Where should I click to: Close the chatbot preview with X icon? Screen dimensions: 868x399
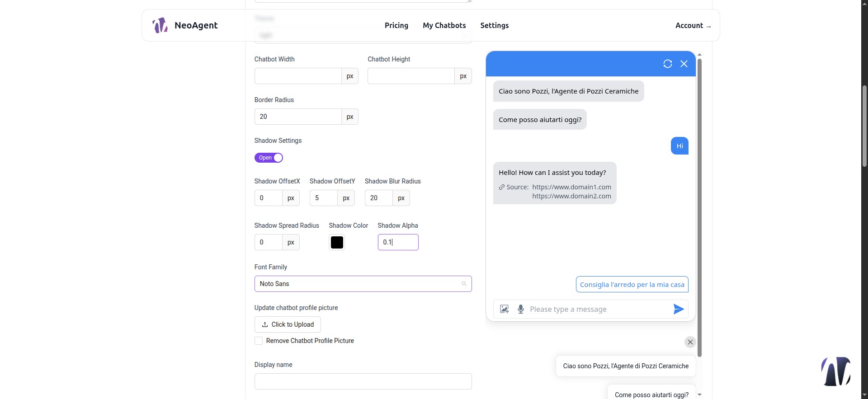tap(684, 64)
